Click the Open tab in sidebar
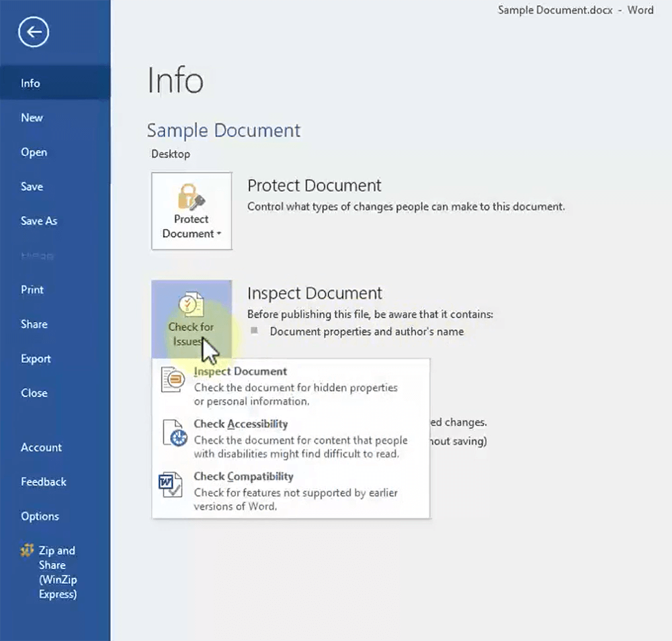 coord(34,152)
